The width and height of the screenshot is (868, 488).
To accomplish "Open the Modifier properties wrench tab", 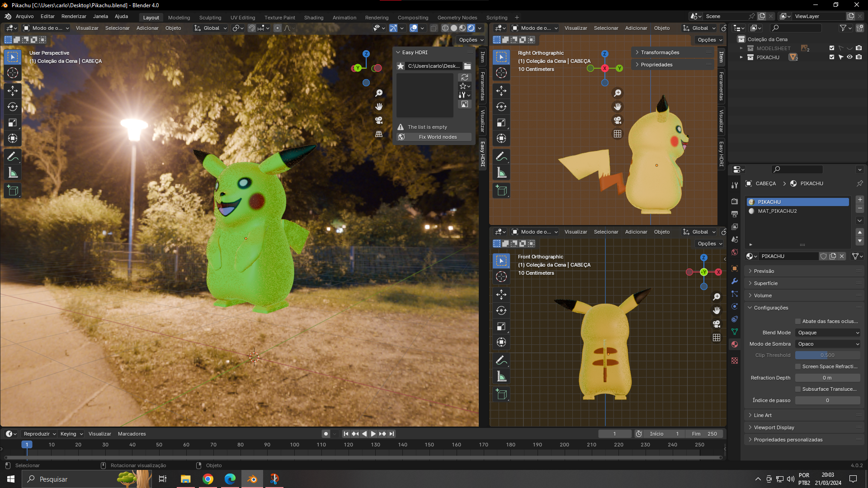I will pyautogui.click(x=735, y=281).
